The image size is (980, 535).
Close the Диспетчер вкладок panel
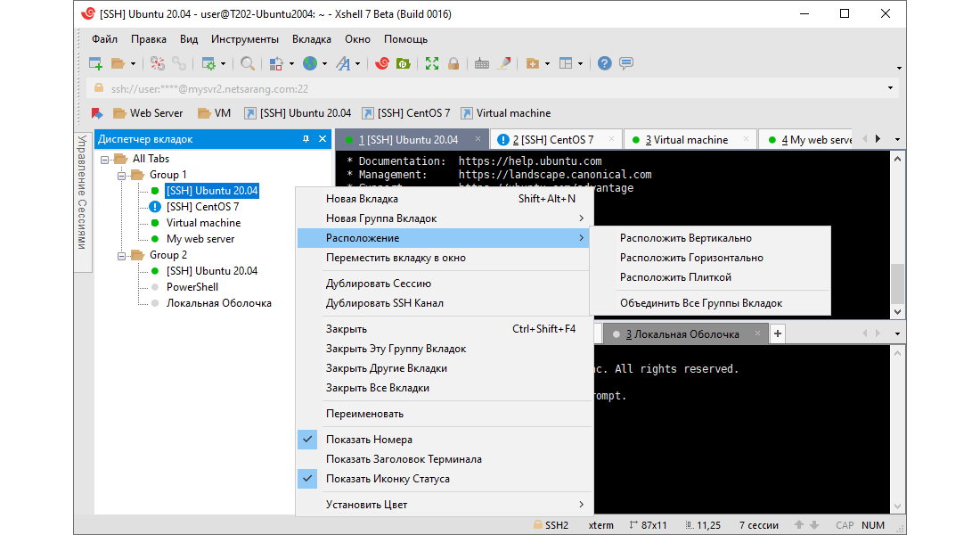click(x=323, y=139)
